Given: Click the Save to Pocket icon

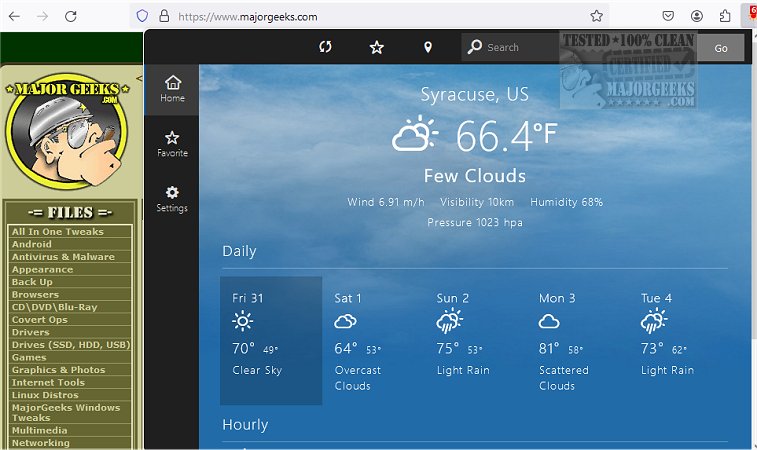Looking at the screenshot, I should 668,16.
